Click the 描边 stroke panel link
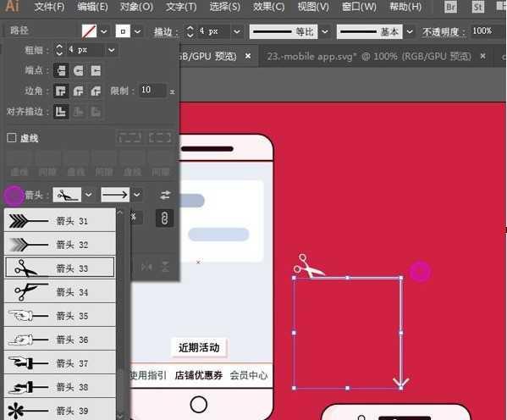Viewport: 507px width, 420px height. tap(166, 31)
